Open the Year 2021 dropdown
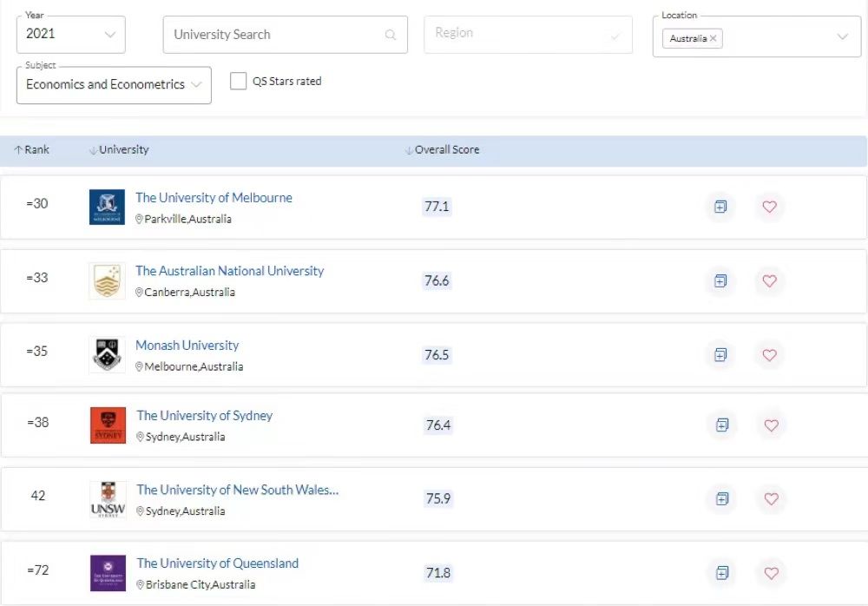 pyautogui.click(x=71, y=35)
